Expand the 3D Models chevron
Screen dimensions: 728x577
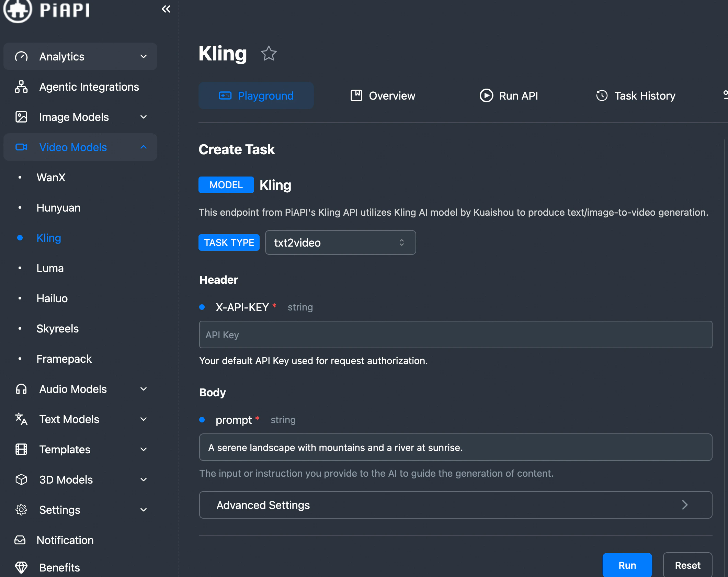144,479
